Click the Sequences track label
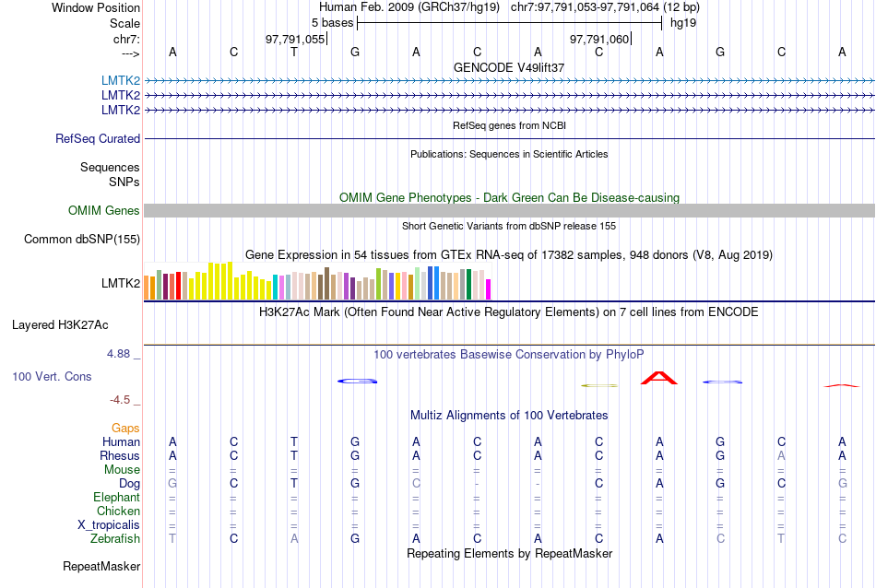 point(110,167)
